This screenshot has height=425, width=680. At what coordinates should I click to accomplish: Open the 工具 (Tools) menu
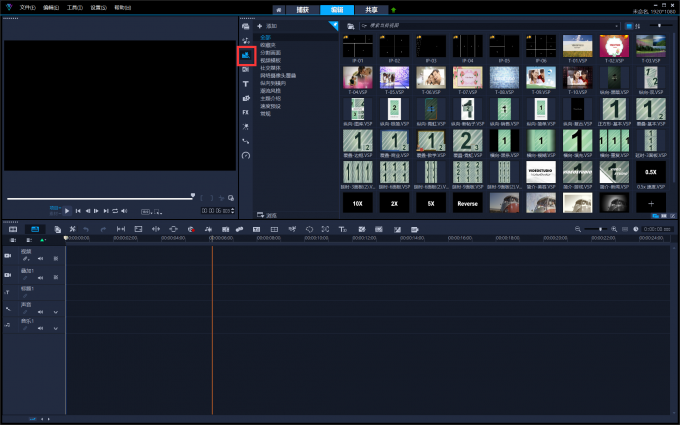click(x=75, y=7)
